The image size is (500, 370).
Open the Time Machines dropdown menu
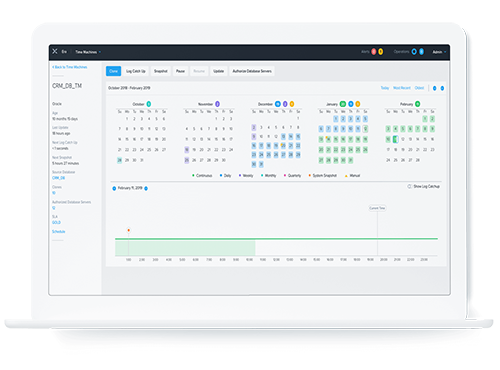click(88, 52)
